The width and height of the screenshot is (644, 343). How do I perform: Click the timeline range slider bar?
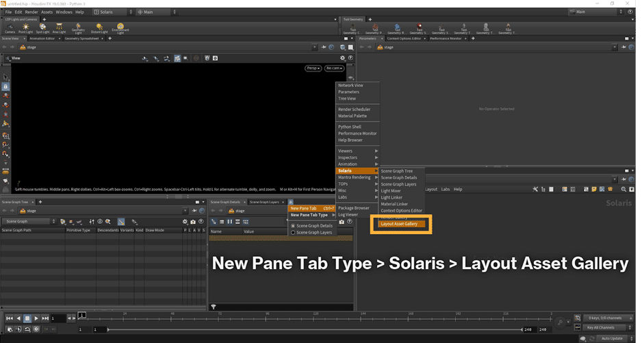[x=315, y=329]
